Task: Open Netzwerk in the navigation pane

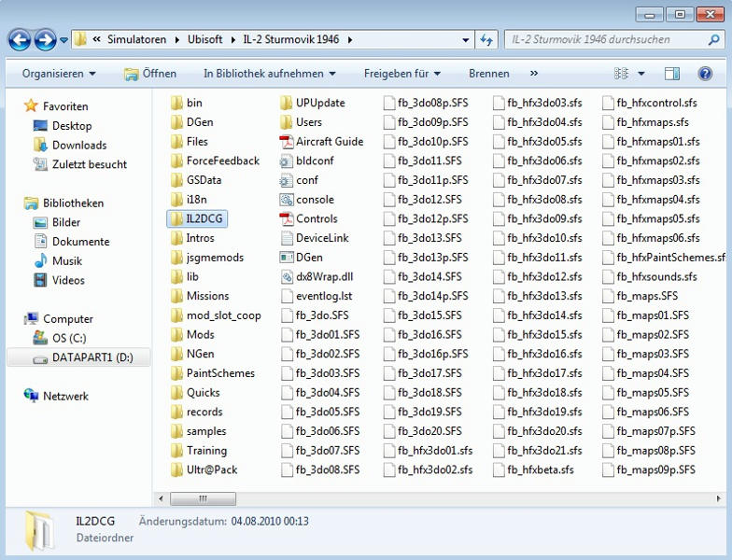Action: click(x=56, y=396)
